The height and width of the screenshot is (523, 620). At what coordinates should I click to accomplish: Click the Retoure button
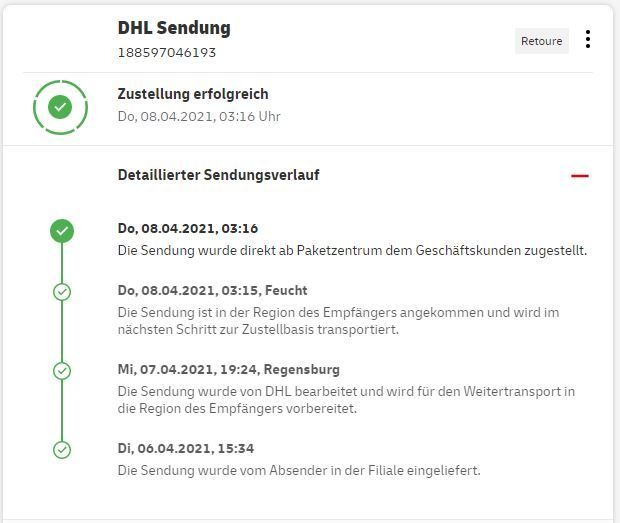point(542,41)
